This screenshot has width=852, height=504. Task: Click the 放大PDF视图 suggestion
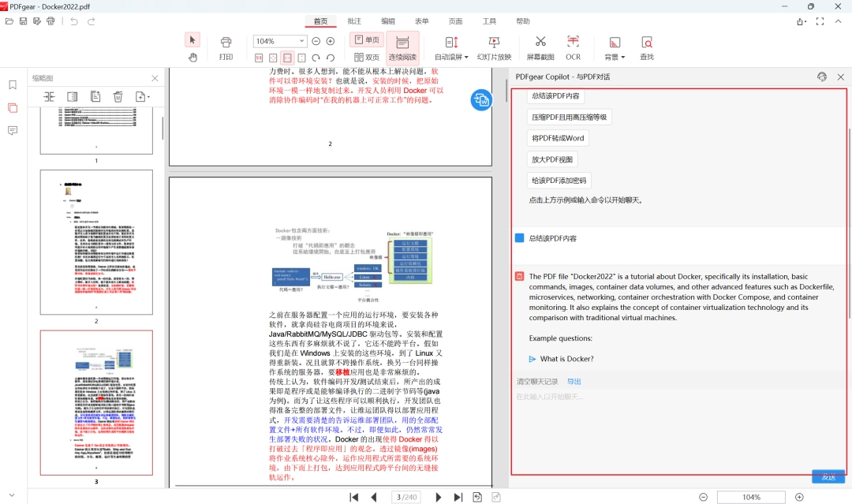552,159
